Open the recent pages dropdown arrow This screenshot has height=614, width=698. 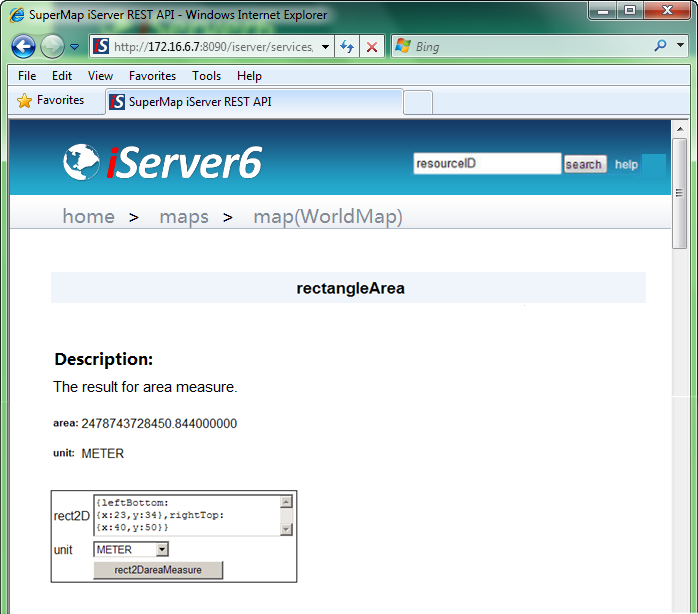(x=74, y=47)
